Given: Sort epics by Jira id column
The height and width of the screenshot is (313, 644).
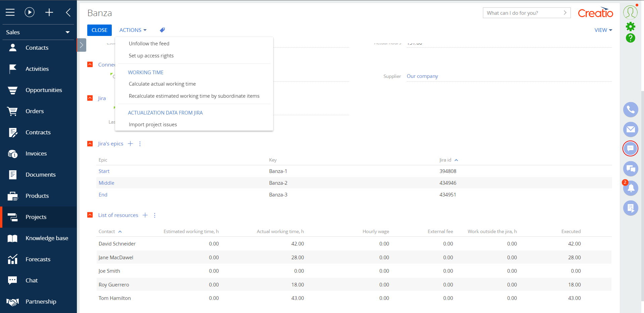Looking at the screenshot, I should (449, 160).
